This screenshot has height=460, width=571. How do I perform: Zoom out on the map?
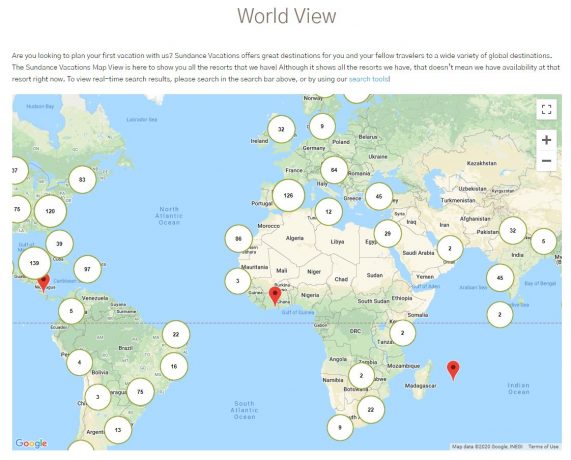click(546, 161)
